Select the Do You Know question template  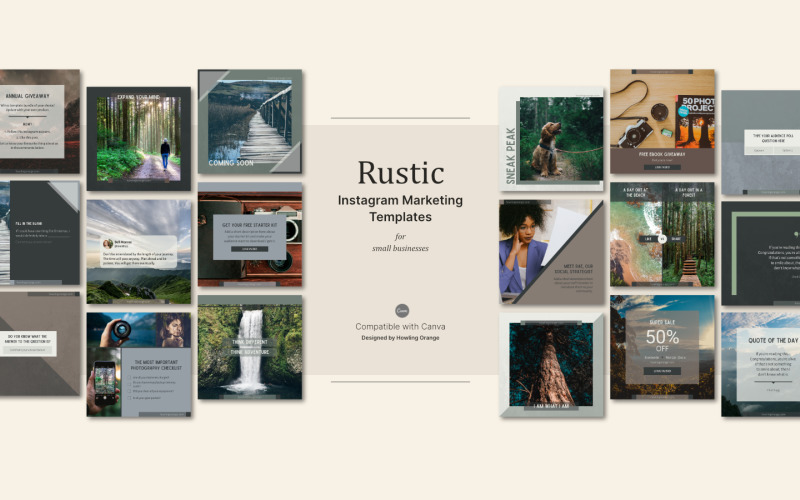pyautogui.click(x=40, y=344)
